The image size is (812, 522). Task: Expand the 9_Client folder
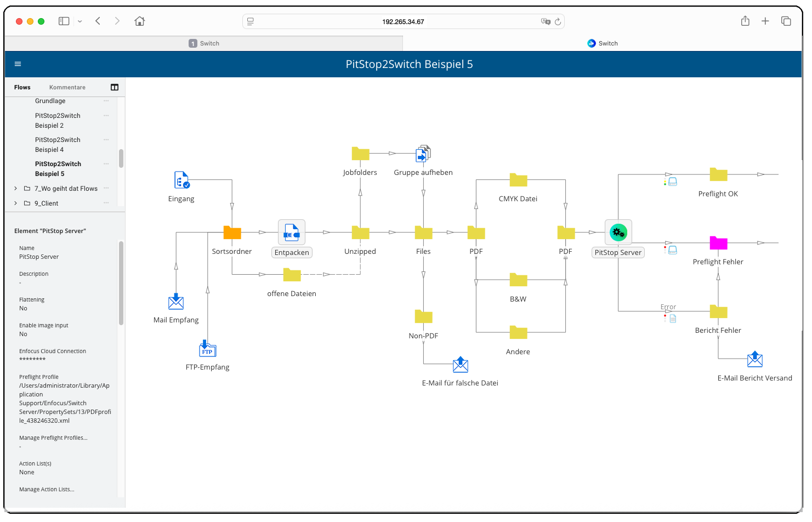click(x=15, y=203)
